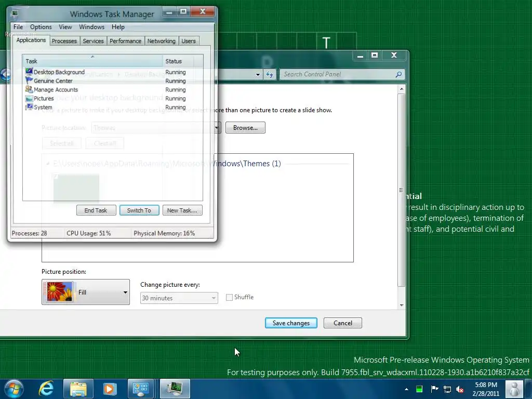
Task: Switch to the Processes tab
Action: click(x=64, y=41)
